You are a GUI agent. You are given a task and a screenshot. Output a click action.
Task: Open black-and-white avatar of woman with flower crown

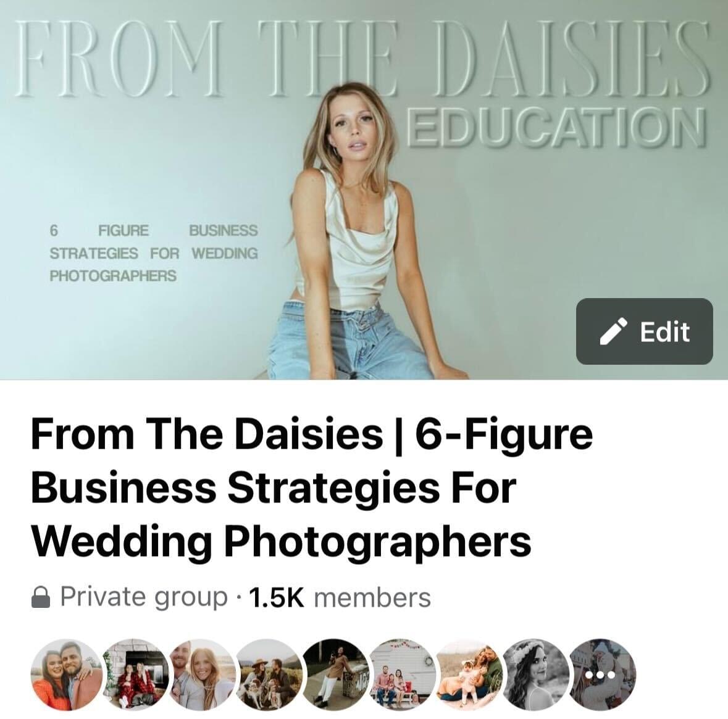pyautogui.click(x=536, y=674)
